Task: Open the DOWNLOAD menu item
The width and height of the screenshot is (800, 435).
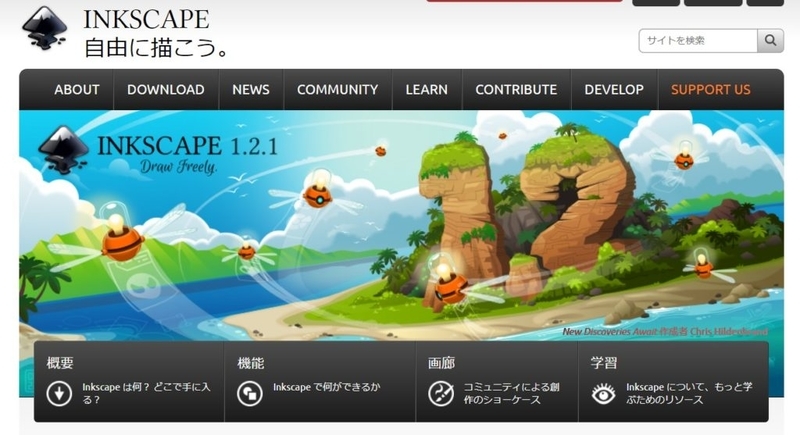Action: pyautogui.click(x=166, y=90)
